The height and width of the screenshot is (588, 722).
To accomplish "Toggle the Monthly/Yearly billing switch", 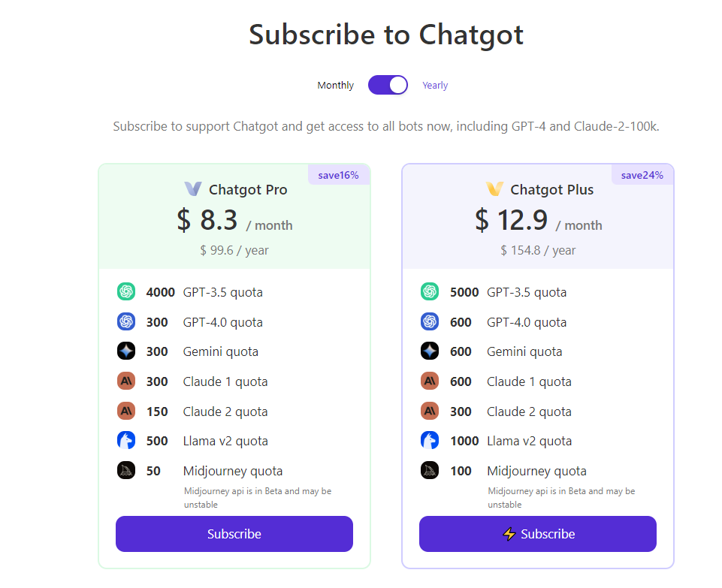I will coord(388,85).
